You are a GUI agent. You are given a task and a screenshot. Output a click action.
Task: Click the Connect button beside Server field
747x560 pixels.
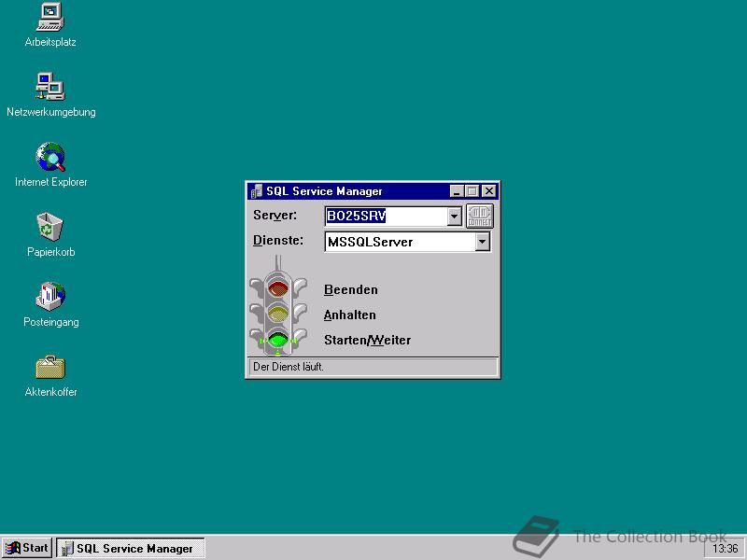pyautogui.click(x=479, y=217)
